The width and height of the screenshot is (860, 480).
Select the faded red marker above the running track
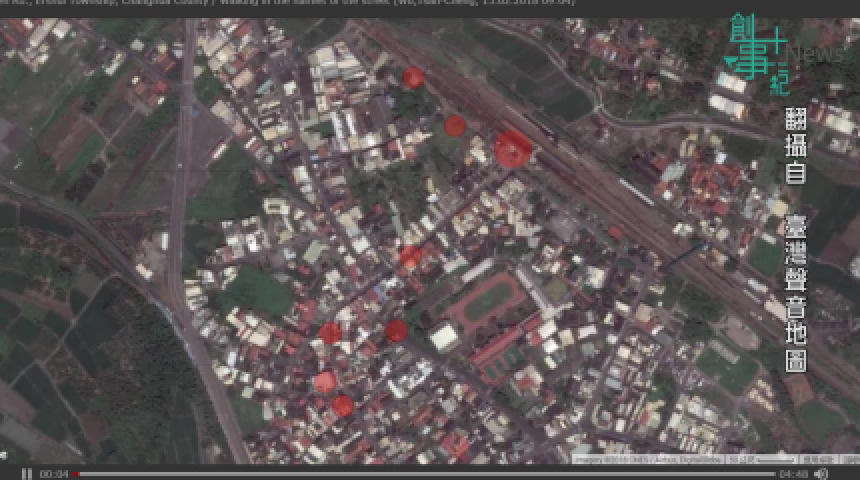(x=410, y=256)
